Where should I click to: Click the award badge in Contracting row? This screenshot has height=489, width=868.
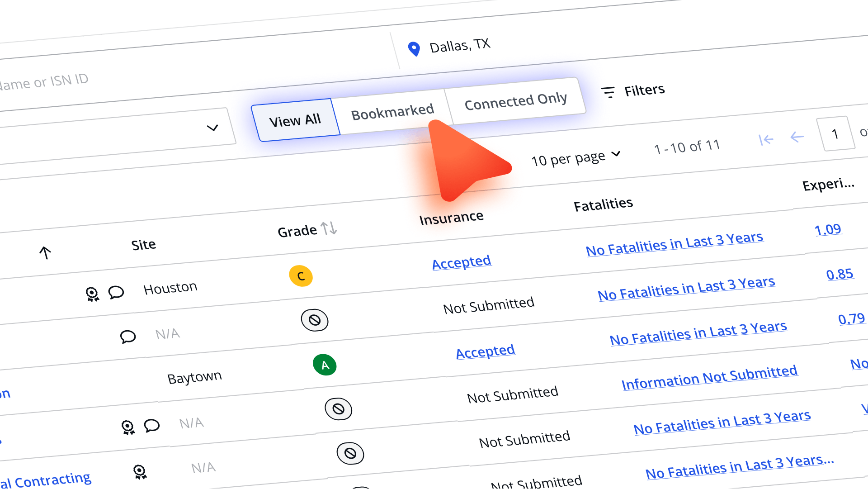[140, 472]
